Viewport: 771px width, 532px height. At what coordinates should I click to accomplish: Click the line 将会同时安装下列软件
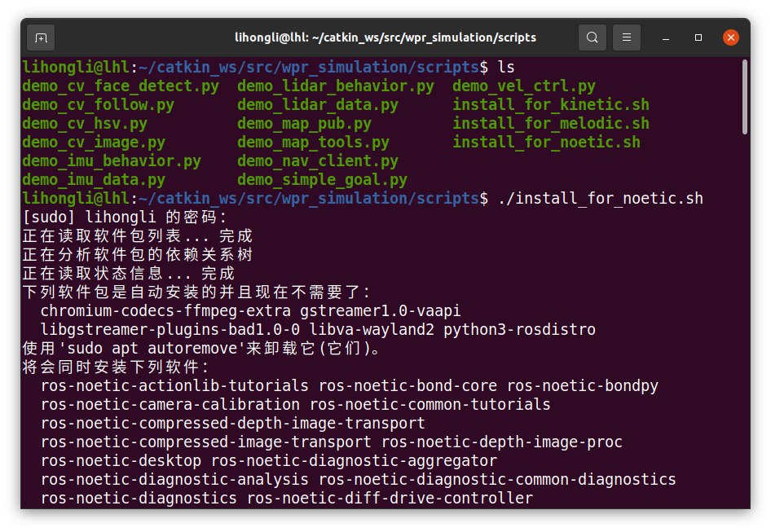tap(116, 367)
